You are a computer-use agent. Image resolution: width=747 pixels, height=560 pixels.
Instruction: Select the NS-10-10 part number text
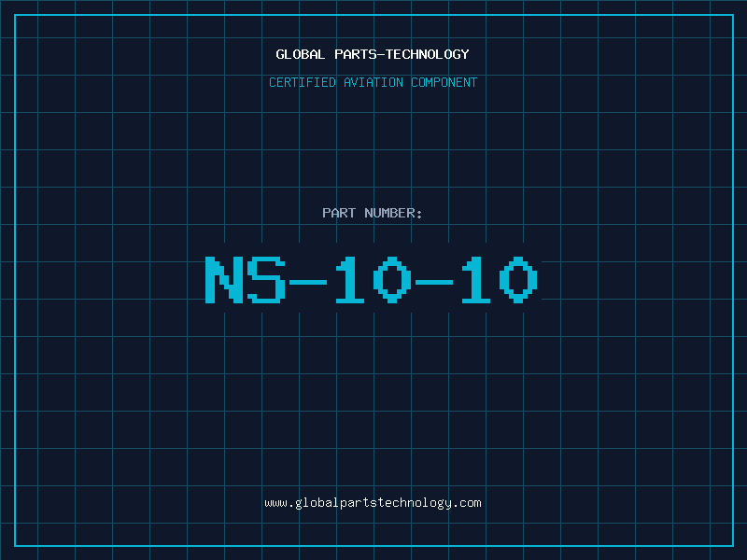[x=372, y=280]
